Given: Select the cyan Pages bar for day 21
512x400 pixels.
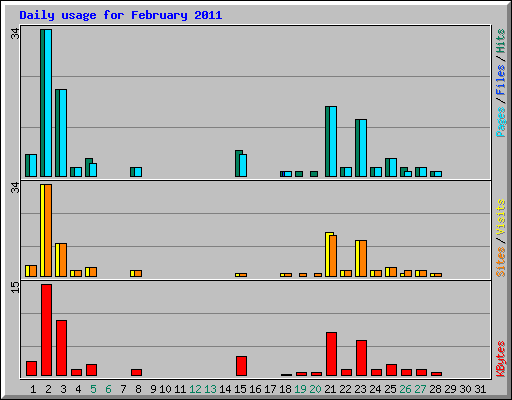Looking at the screenshot, I should point(333,142).
